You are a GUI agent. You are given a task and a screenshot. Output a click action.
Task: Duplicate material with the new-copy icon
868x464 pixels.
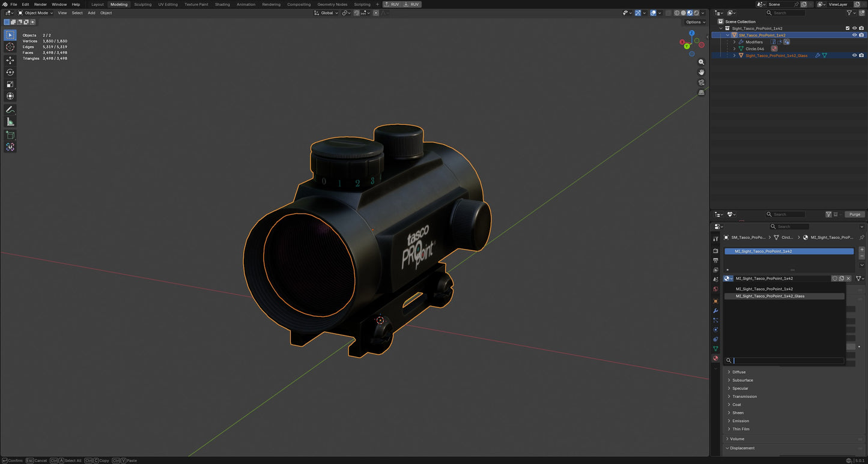coord(842,279)
